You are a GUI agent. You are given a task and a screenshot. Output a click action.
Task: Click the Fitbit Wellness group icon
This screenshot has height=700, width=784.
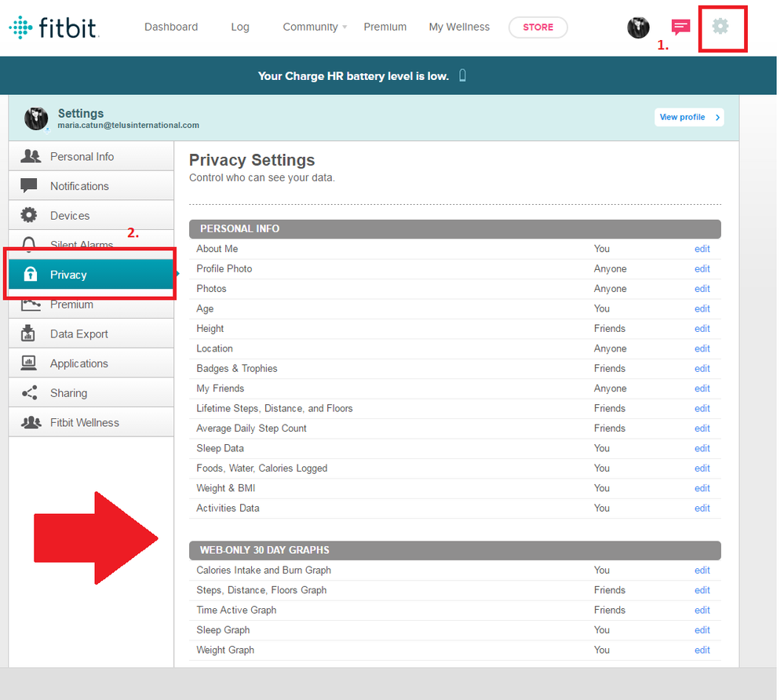click(x=31, y=422)
